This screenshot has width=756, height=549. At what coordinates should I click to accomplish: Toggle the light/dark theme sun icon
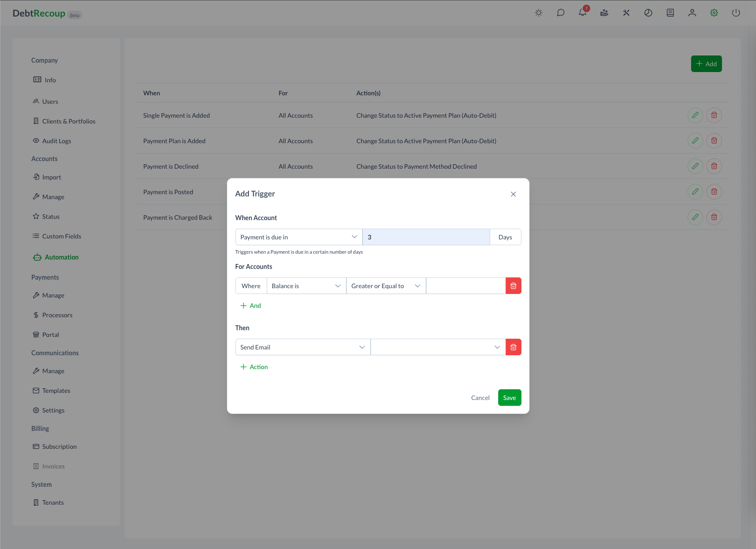tap(538, 13)
